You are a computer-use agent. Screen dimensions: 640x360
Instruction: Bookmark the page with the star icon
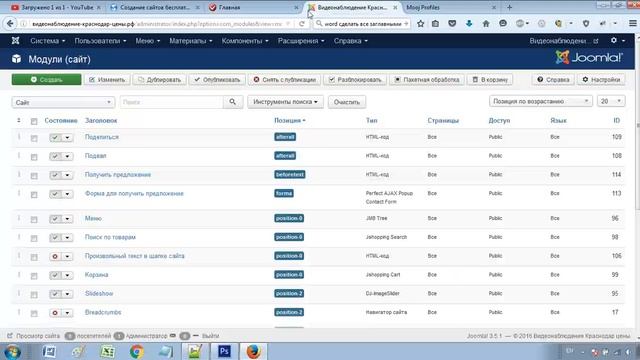pos(420,24)
